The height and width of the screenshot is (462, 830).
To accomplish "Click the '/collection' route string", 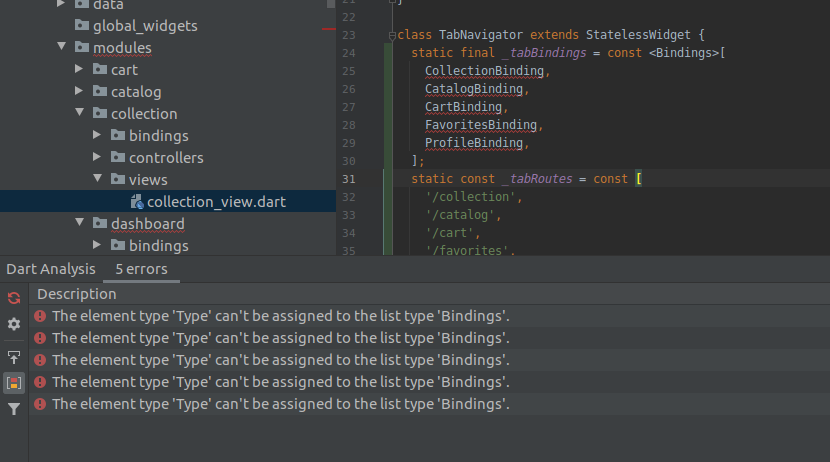I will pos(471,197).
